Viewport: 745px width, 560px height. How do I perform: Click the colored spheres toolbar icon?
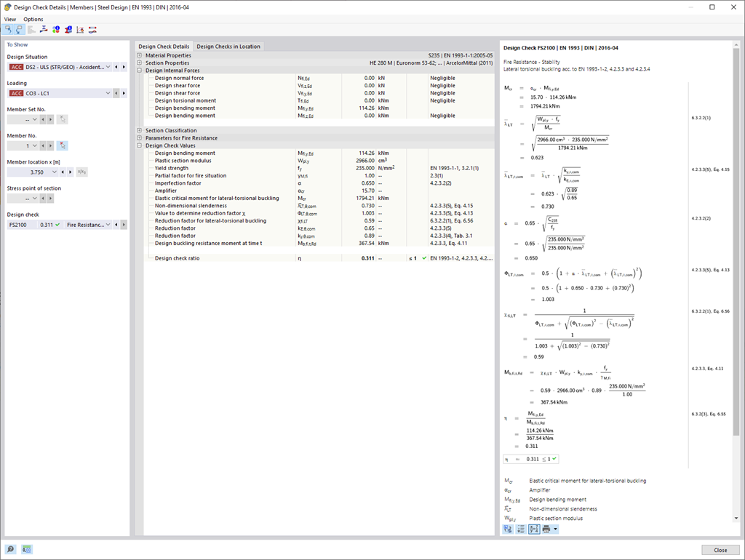(x=56, y=30)
